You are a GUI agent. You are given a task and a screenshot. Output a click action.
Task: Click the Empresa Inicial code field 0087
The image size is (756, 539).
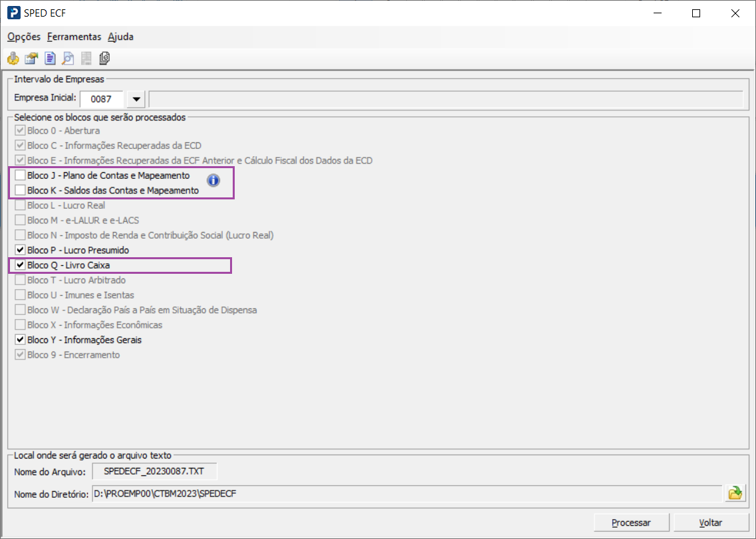pyautogui.click(x=101, y=99)
